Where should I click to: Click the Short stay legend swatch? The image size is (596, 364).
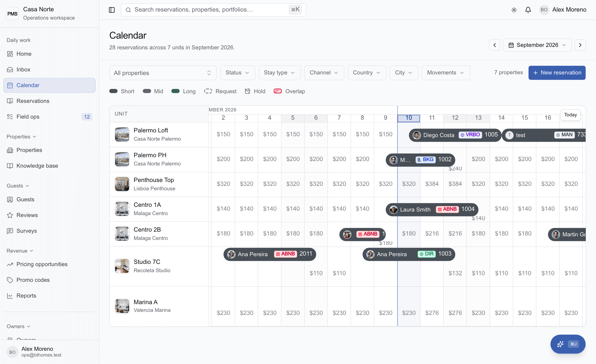point(113,91)
